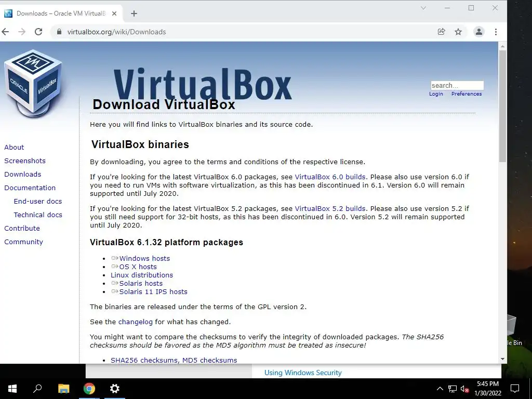Screen dimensions: 532x399
Task: Open End-user docs in the sidebar
Action: coord(37,201)
